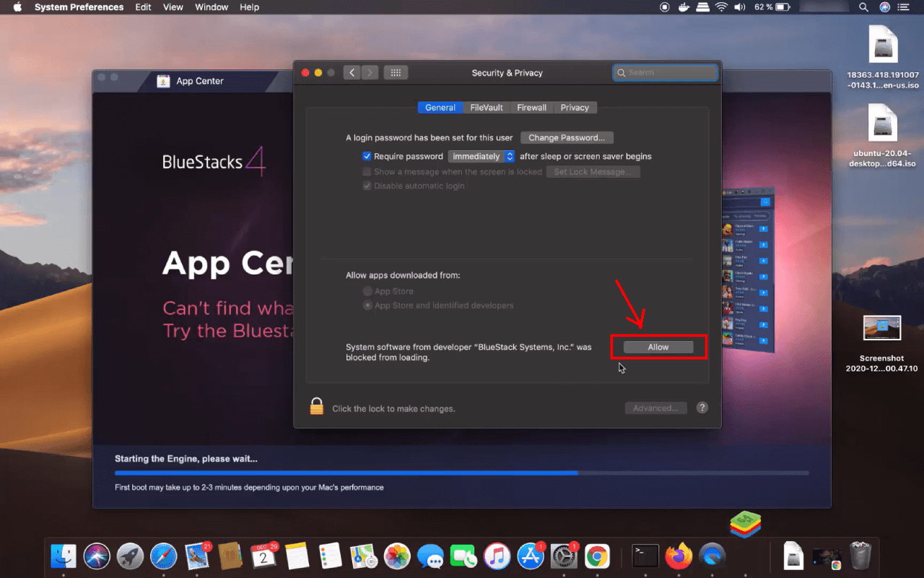The width and height of the screenshot is (924, 578).
Task: Open Notes app in the Dock
Action: point(297,556)
